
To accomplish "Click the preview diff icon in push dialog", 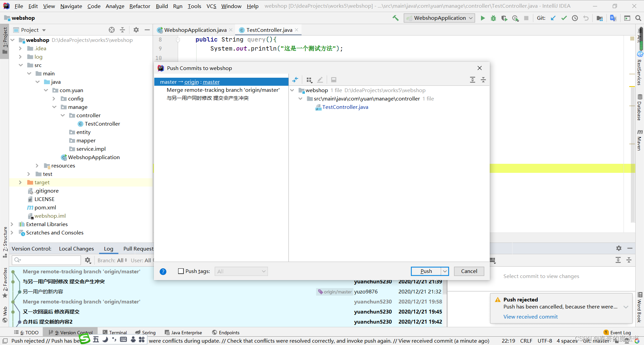I will tap(333, 80).
